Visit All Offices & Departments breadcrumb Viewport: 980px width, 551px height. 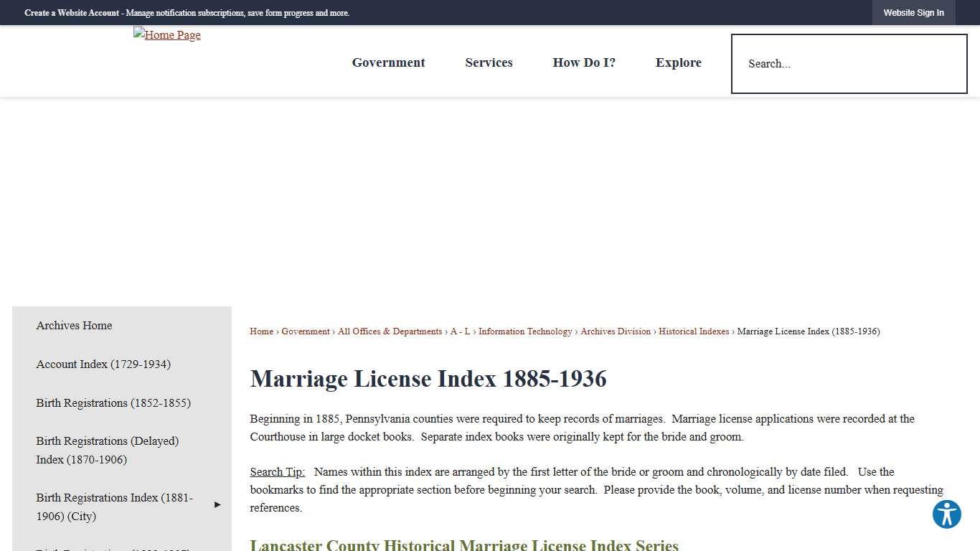[390, 331]
